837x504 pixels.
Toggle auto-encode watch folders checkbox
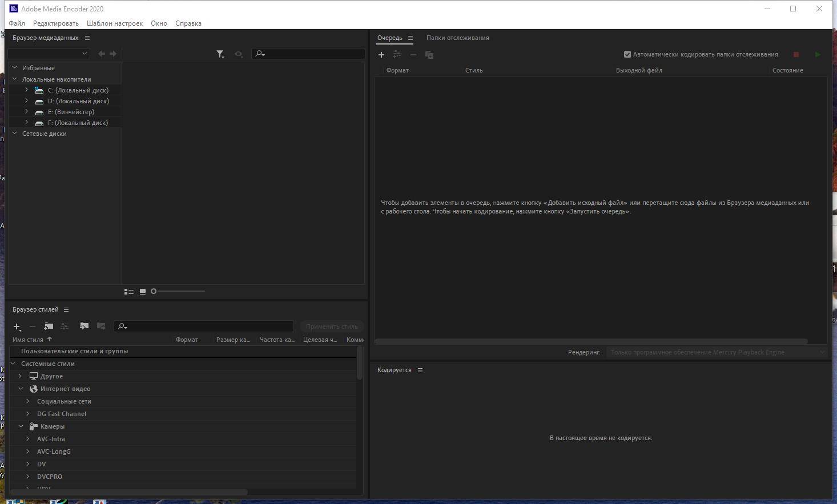click(x=627, y=54)
